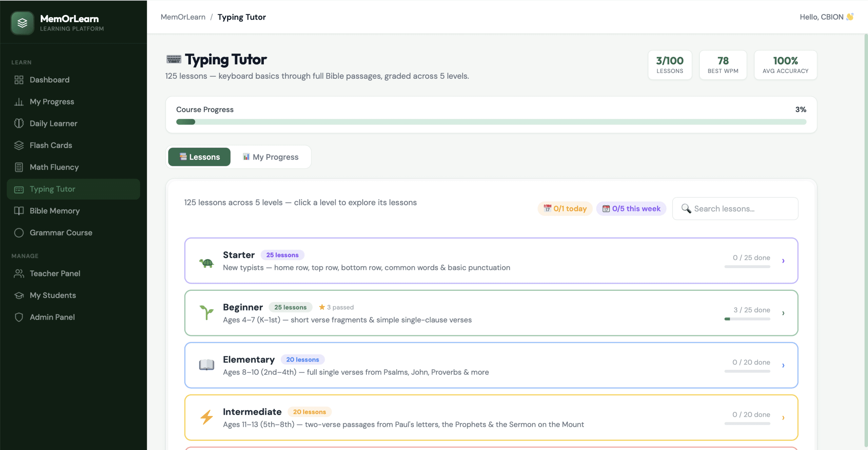
Task: Open Math Fluency from the sidebar
Action: pyautogui.click(x=73, y=167)
